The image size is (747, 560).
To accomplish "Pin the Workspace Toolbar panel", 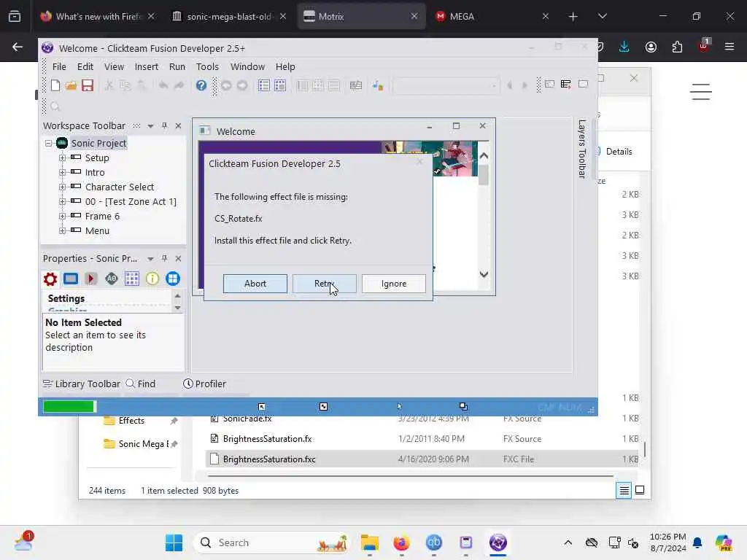I will click(164, 125).
